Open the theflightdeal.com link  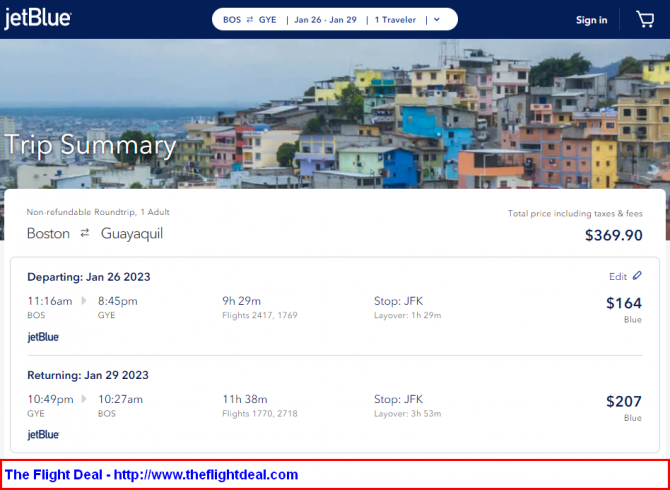click(x=206, y=475)
